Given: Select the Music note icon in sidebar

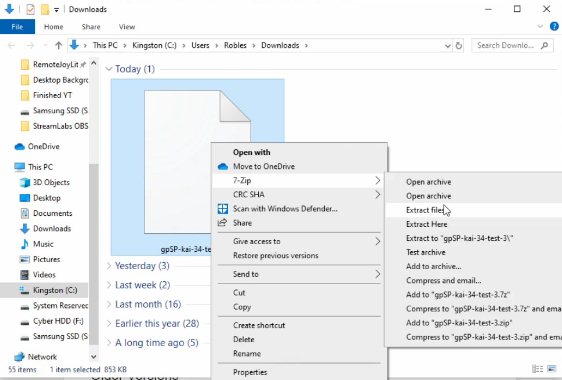Looking at the screenshot, I should pyautogui.click(x=24, y=244).
